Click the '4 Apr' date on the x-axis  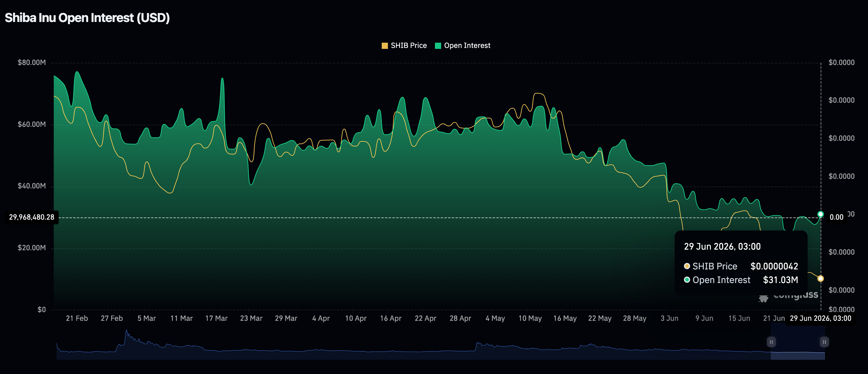click(321, 318)
